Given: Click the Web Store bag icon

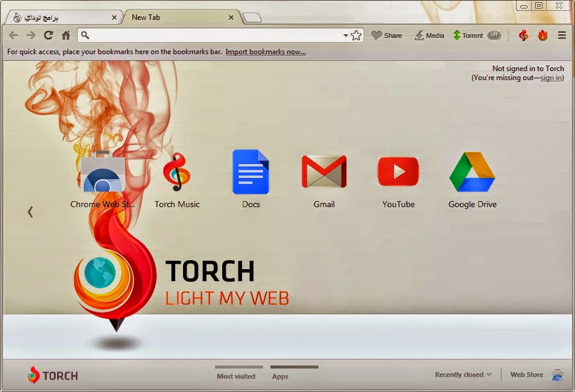Looking at the screenshot, I should (x=558, y=375).
